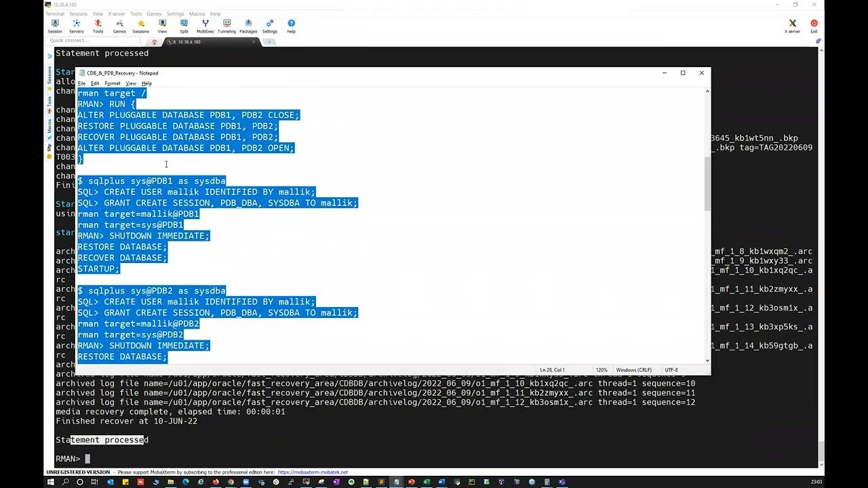Viewport: 868px width, 488px height.
Task: Click Notepad scrollbar up arrow
Action: [707, 91]
